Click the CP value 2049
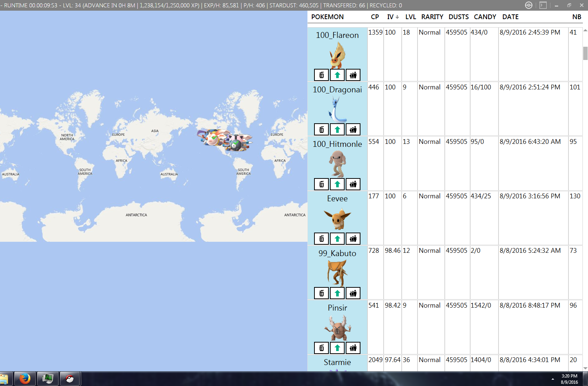Image resolution: width=588 pixels, height=386 pixels. (x=376, y=360)
